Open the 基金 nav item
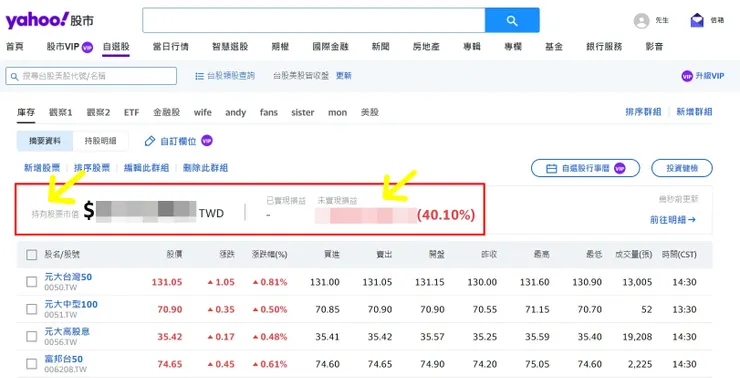The height and width of the screenshot is (378, 740). click(x=554, y=46)
